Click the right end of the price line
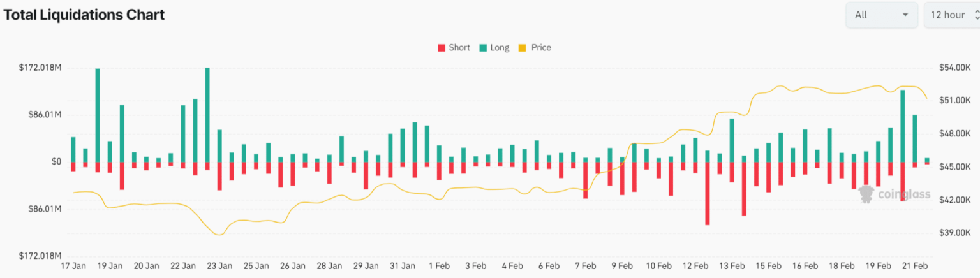The height and width of the screenshot is (278, 980). tap(926, 98)
